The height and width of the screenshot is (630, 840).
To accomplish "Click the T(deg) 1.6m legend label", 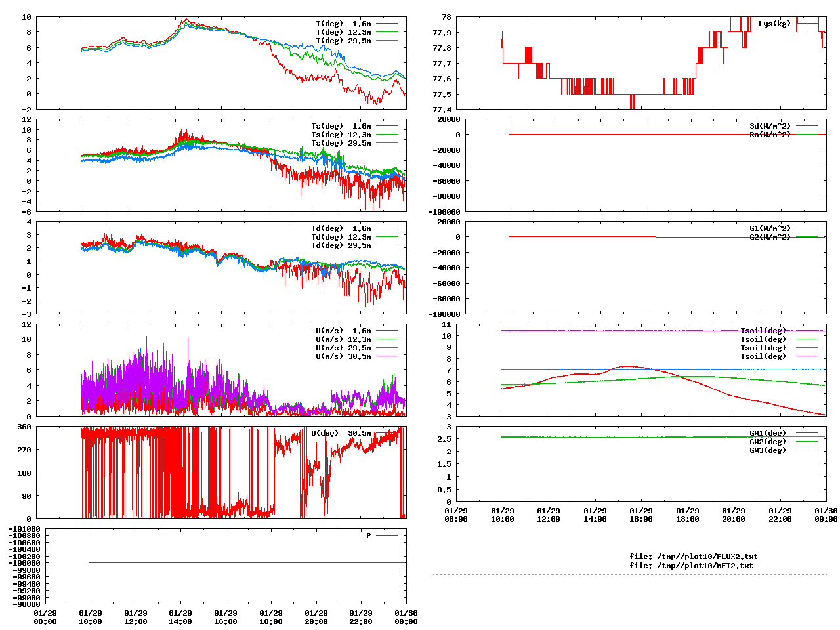I will pyautogui.click(x=343, y=24).
